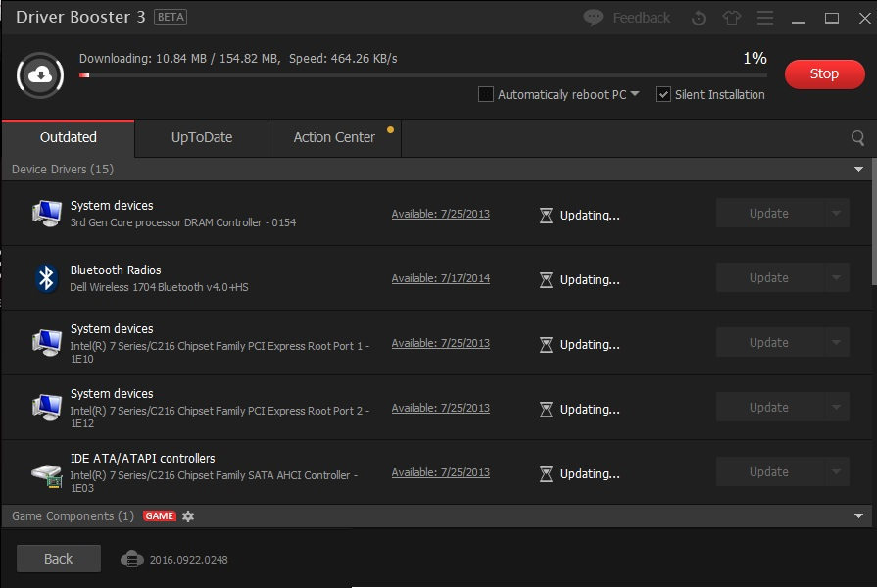Click the PCI Express Root Port 1 icon
This screenshot has width=877, height=588.
click(47, 342)
